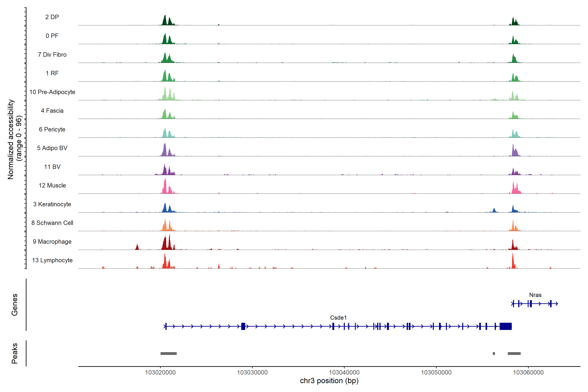Click the Csde1 gene label
The height and width of the screenshot is (392, 588).
click(338, 318)
